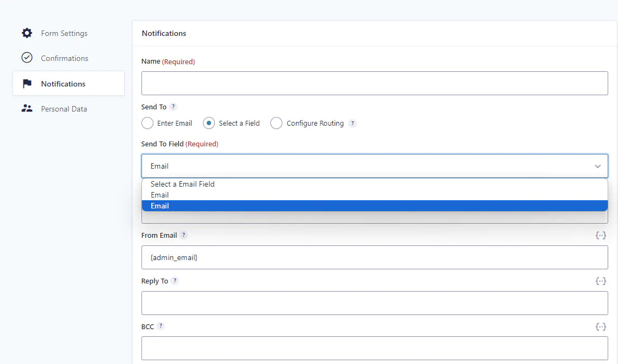This screenshot has height=364, width=618.
Task: Go to Personal Data settings
Action: [x=64, y=109]
